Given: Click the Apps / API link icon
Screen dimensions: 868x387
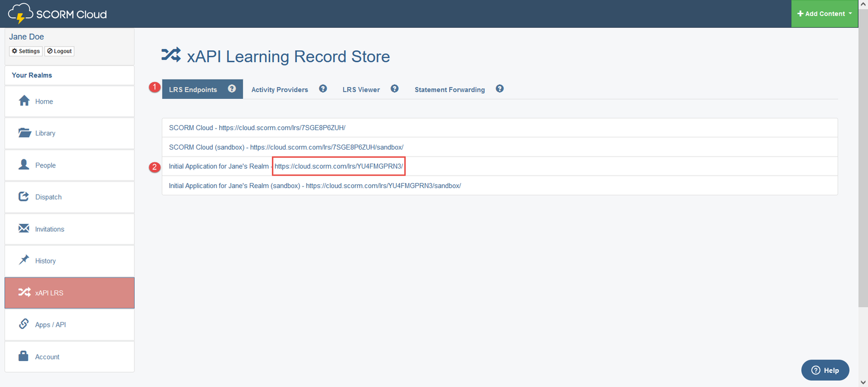Looking at the screenshot, I should pyautogui.click(x=24, y=324).
